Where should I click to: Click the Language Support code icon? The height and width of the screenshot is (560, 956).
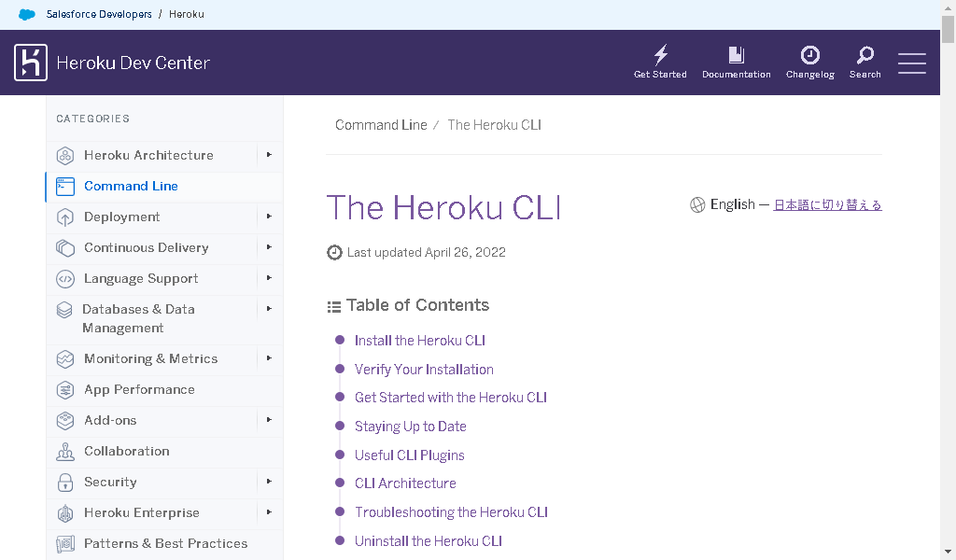coord(65,278)
